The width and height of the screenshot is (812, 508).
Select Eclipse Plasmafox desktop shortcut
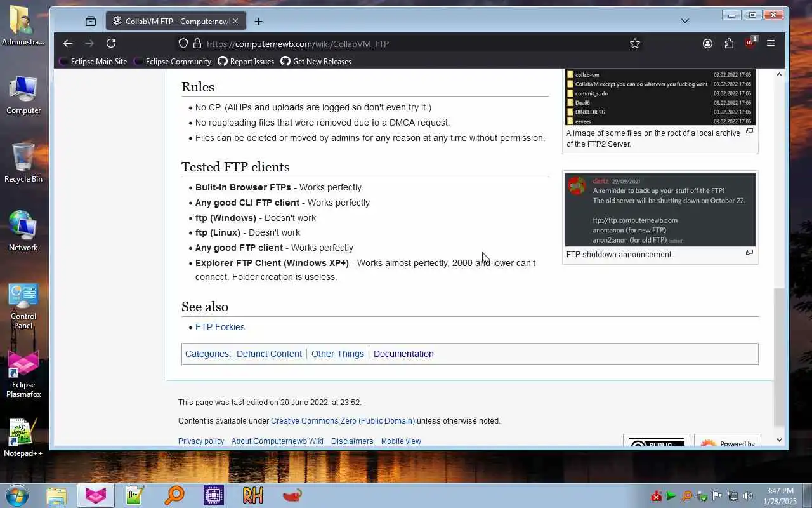click(23, 374)
